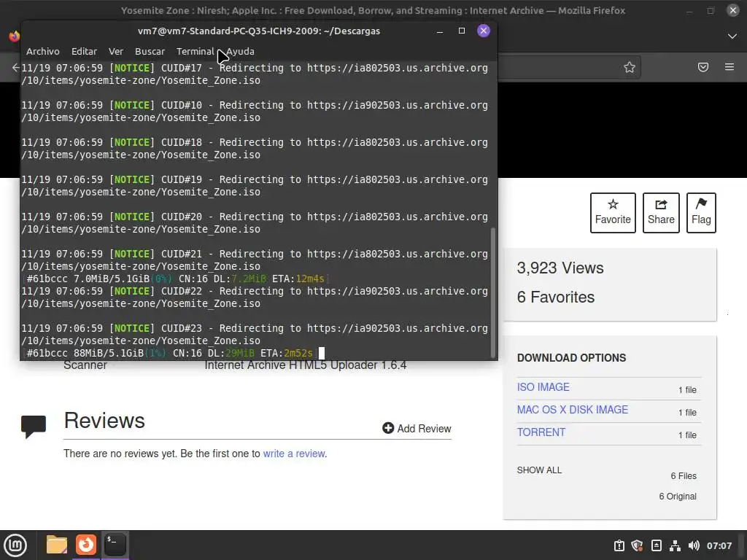Click the Share button
The height and width of the screenshot is (560, 747).
pyautogui.click(x=661, y=213)
